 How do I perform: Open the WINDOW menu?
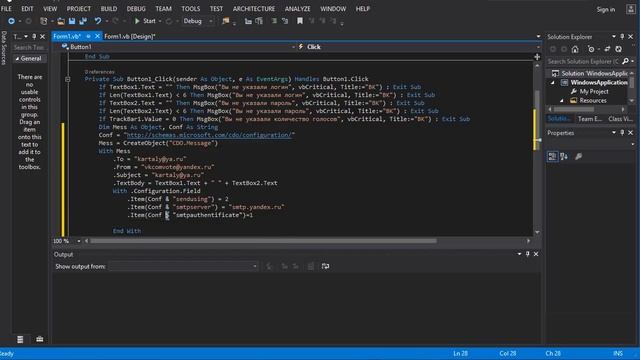coord(333,9)
